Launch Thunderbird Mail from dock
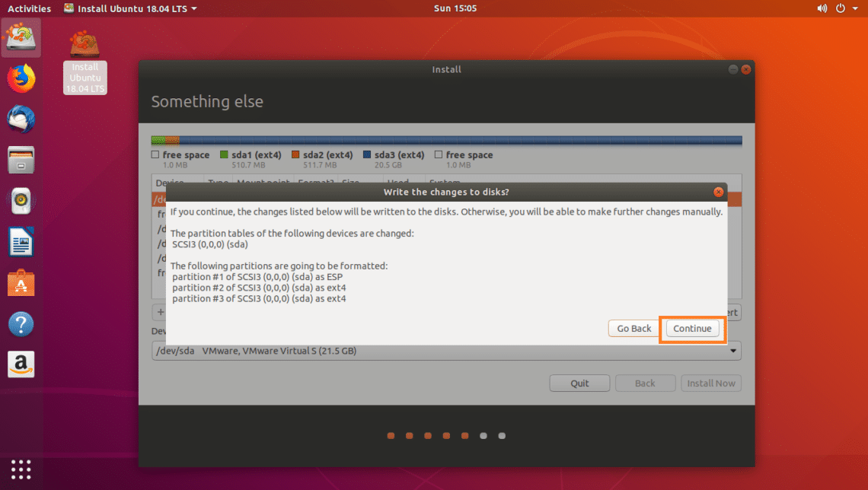 (x=21, y=119)
